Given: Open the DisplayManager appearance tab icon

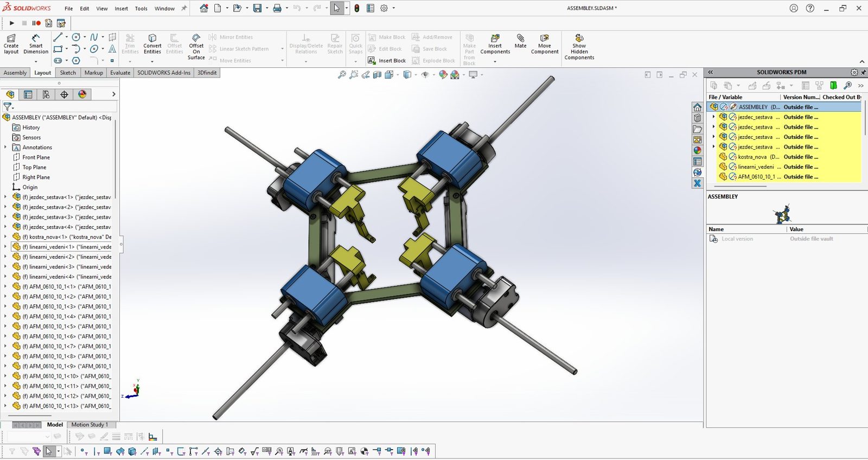Looking at the screenshot, I should coord(82,94).
